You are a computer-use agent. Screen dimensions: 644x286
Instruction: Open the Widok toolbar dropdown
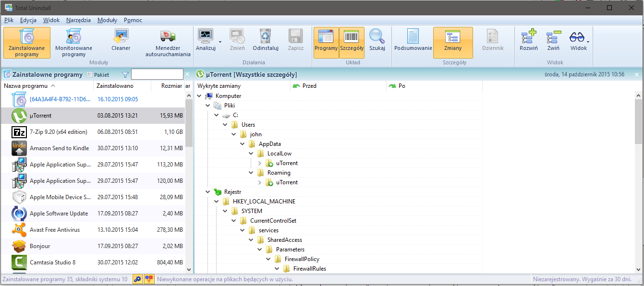pyautogui.click(x=588, y=42)
